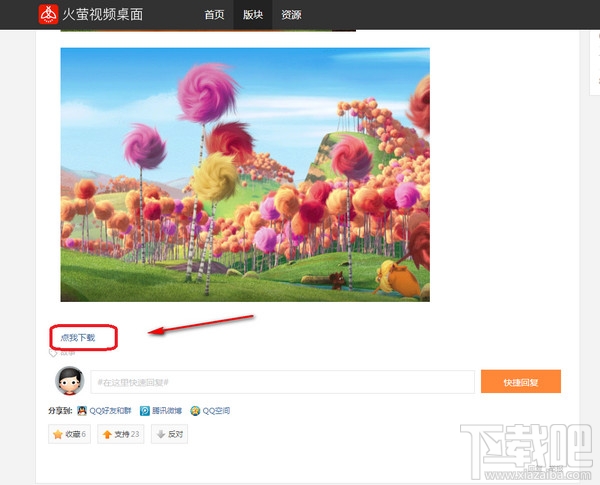Image resolution: width=600 pixels, height=485 pixels.
Task: Click the star 收藏 favorite icon
Action: (x=58, y=434)
